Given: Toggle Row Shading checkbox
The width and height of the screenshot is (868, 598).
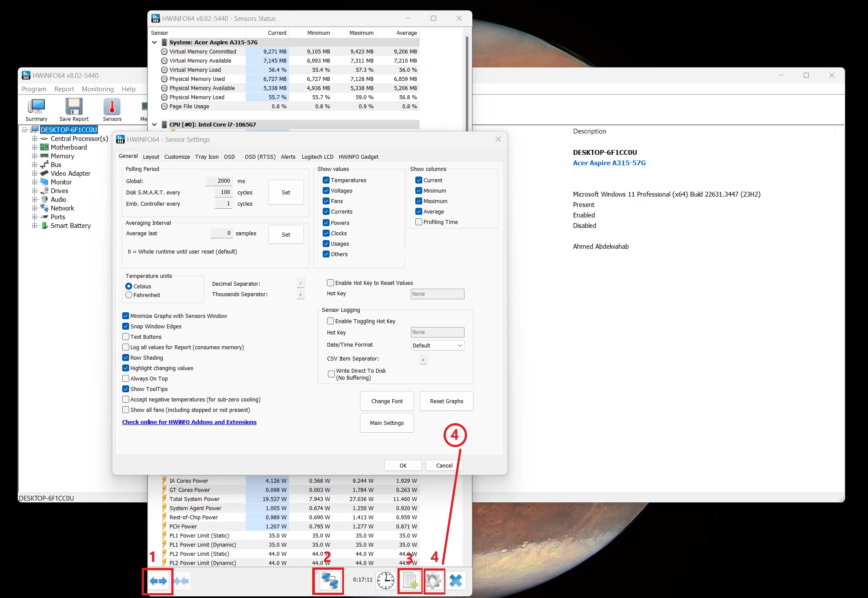Looking at the screenshot, I should pos(126,357).
